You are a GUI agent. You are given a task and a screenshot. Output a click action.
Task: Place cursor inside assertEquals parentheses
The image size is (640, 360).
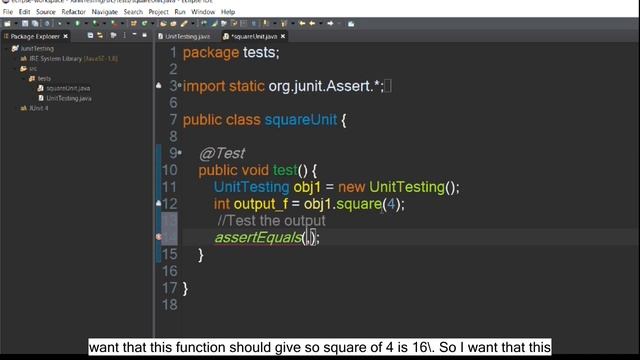308,237
